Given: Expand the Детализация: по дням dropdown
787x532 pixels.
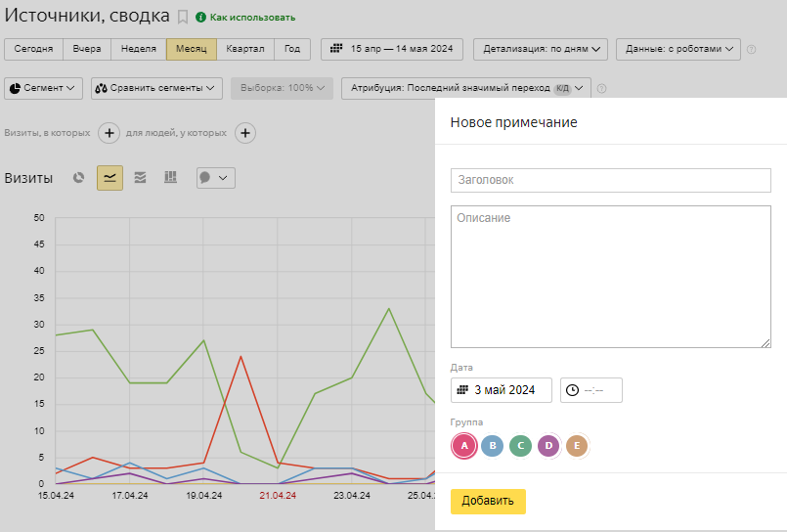Looking at the screenshot, I should tap(541, 49).
